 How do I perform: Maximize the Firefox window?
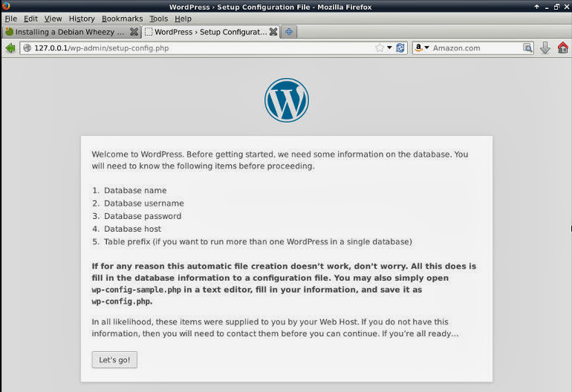[556, 7]
